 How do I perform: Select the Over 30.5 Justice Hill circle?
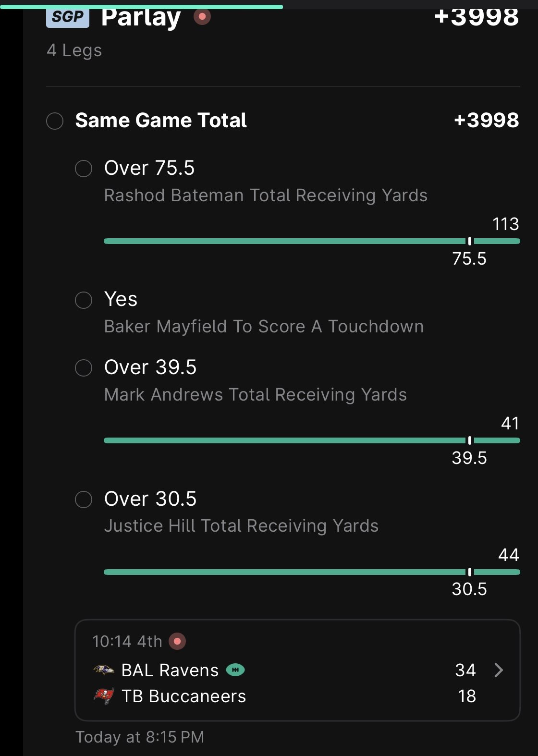click(84, 499)
